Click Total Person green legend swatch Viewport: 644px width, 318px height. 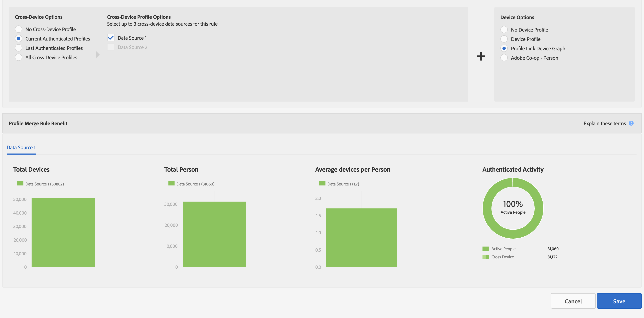[171, 184]
